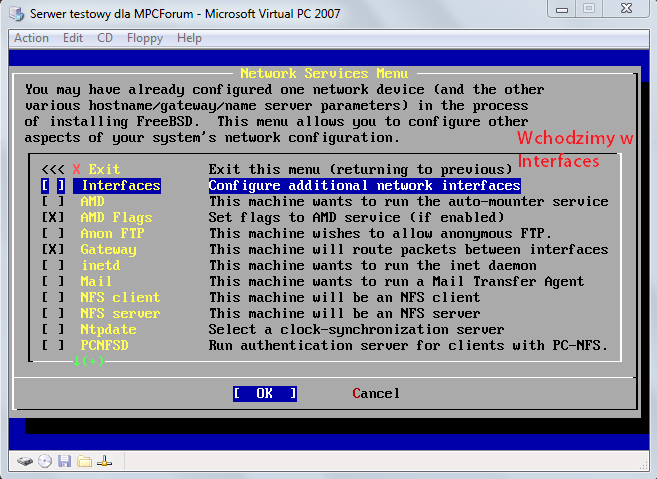The width and height of the screenshot is (657, 479).
Task: Close the Virtual PC window
Action: 626,9
